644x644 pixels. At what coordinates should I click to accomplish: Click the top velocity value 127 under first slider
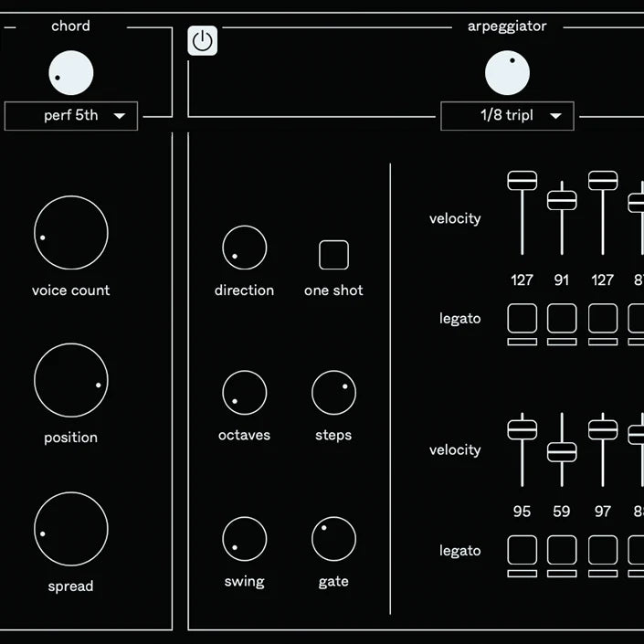point(522,280)
